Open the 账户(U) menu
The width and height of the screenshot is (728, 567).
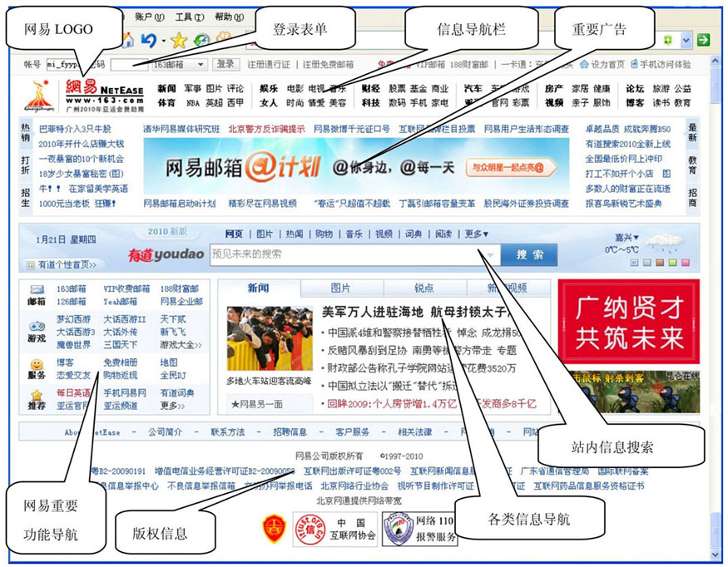(x=150, y=17)
